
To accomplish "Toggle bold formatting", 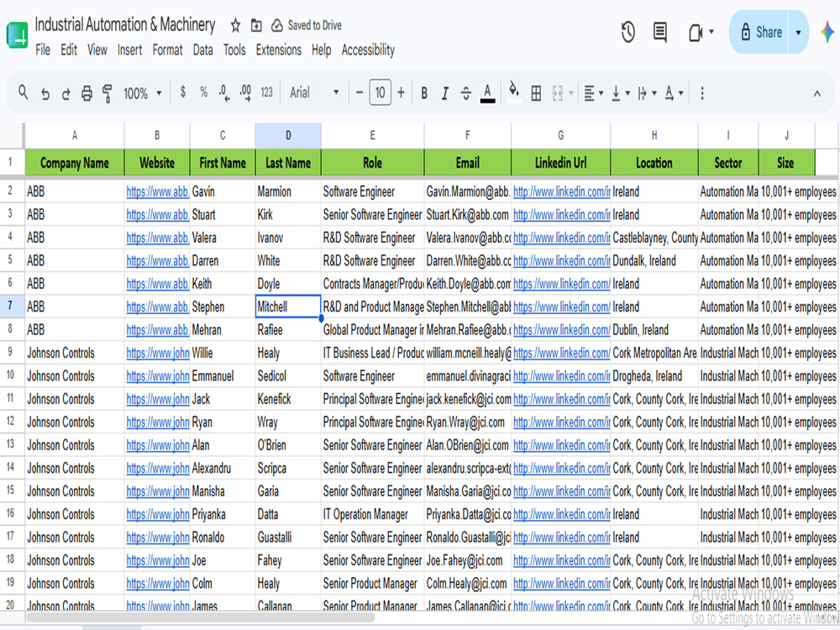I will pos(423,93).
